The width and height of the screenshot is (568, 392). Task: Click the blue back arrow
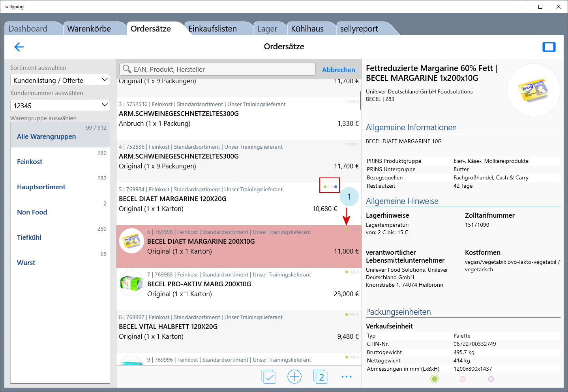click(19, 47)
